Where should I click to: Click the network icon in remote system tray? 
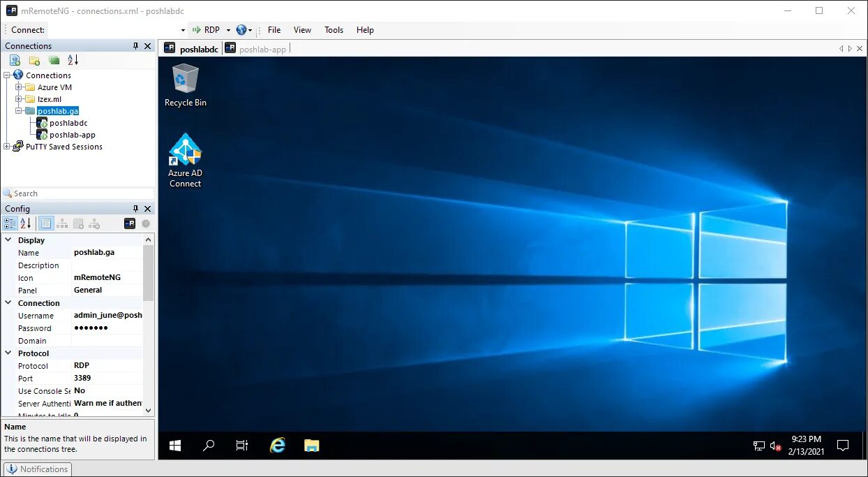pos(759,446)
